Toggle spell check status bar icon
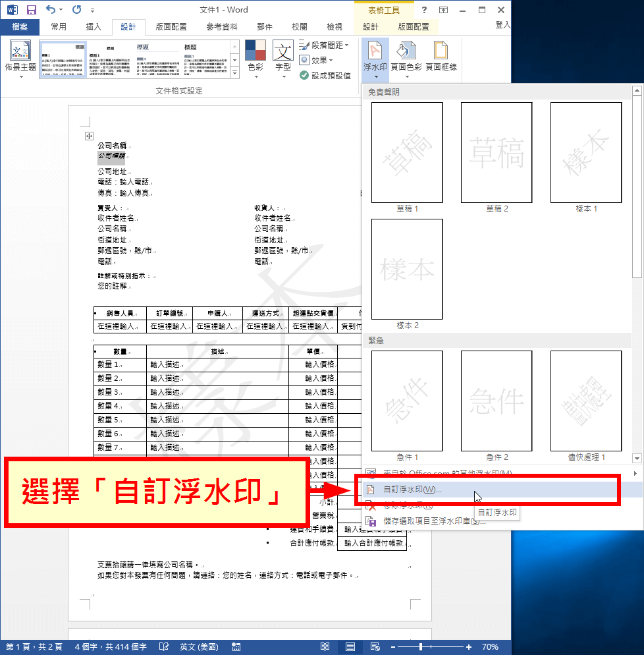The width and height of the screenshot is (644, 655). pyautogui.click(x=164, y=646)
